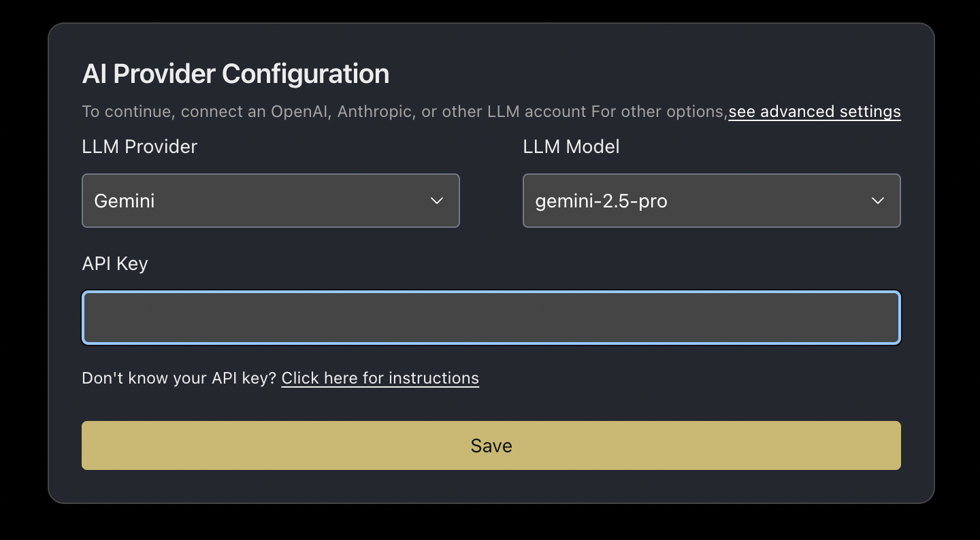Click the 'LLM Provider' field label
This screenshot has width=980, height=540.
140,146
